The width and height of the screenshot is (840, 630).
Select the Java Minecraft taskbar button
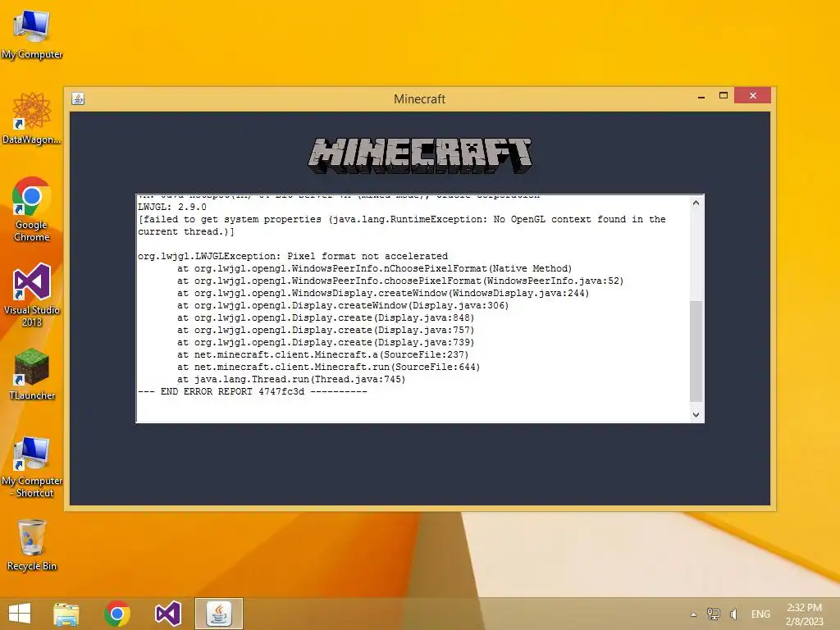tap(218, 614)
